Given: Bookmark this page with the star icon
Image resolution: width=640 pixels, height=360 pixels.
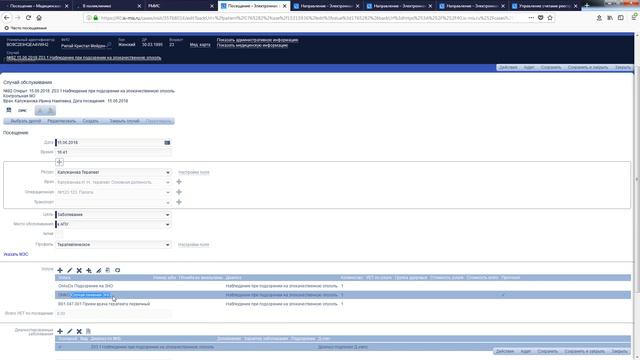Looking at the screenshot, I should point(550,18).
